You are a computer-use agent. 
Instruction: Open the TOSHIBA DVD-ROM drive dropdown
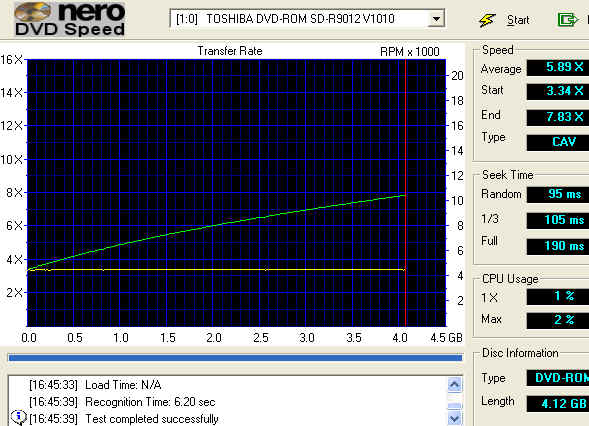[307, 18]
